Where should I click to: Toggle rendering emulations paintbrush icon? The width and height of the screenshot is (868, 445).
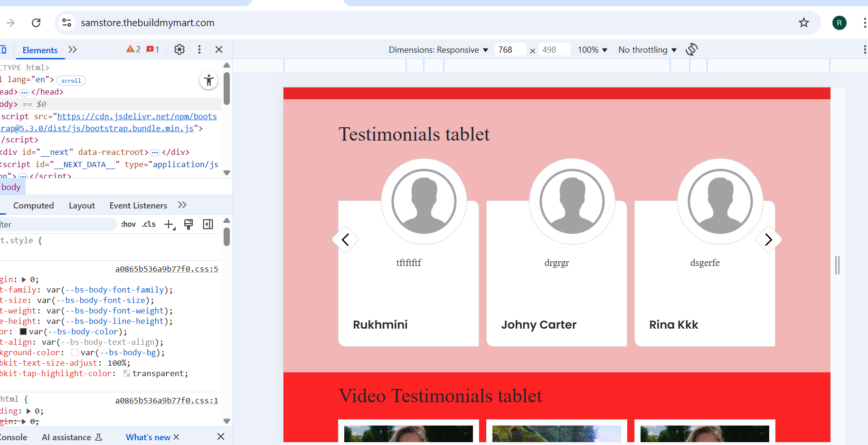[x=189, y=224]
